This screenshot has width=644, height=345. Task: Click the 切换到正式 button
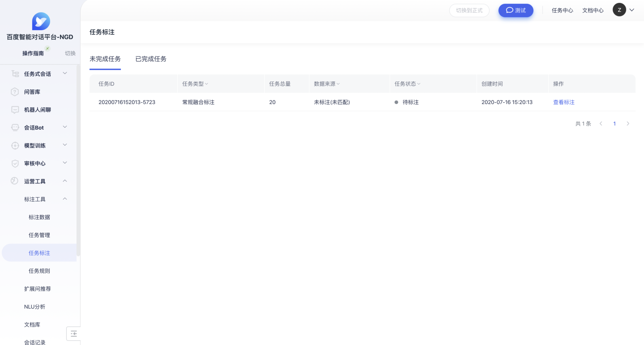tap(469, 10)
